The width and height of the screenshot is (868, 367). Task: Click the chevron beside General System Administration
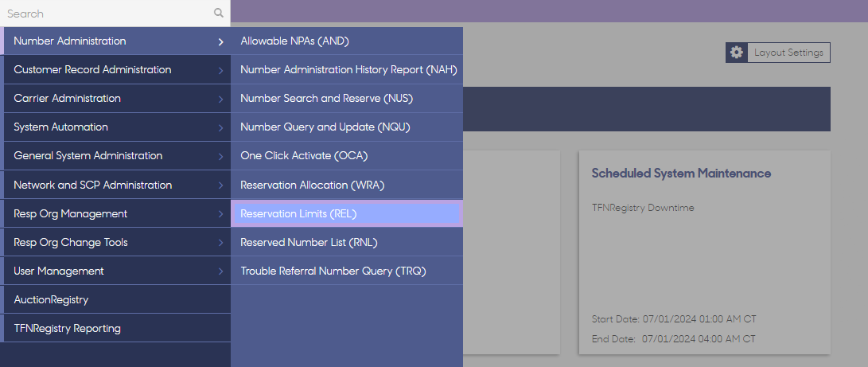click(220, 157)
